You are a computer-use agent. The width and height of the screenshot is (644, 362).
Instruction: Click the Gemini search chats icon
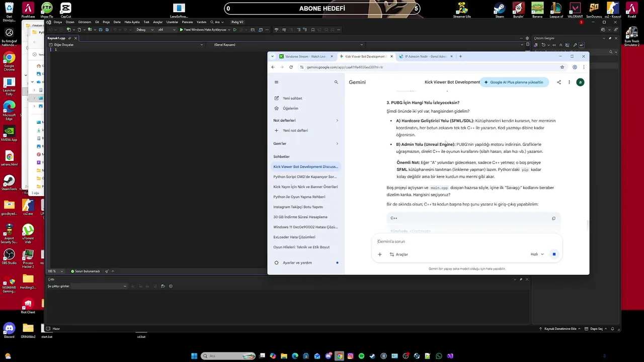click(336, 82)
